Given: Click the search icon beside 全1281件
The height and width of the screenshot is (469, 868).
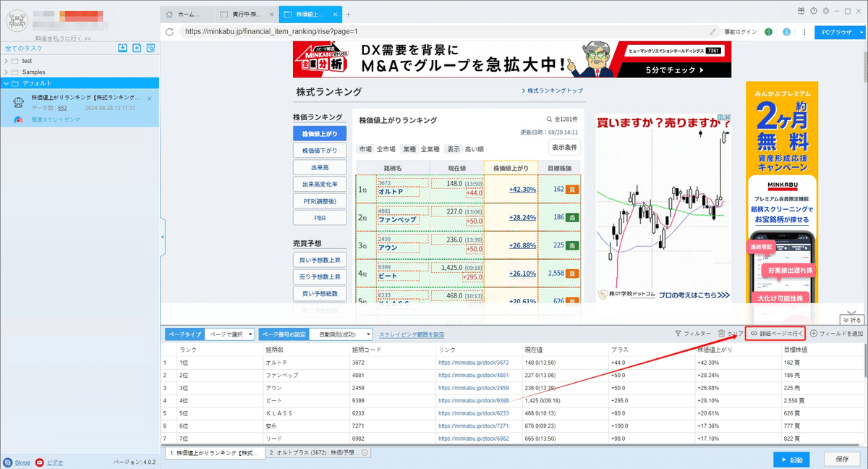Looking at the screenshot, I should [x=550, y=120].
